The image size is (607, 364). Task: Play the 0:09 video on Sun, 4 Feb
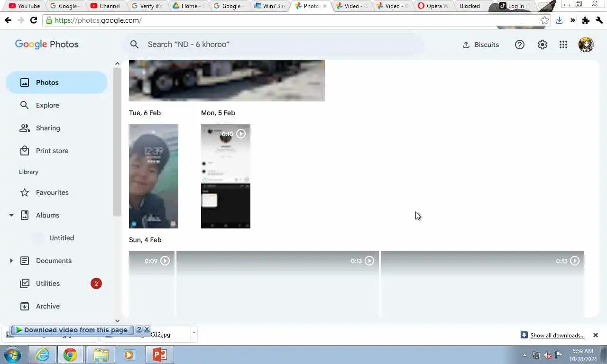[x=165, y=261]
